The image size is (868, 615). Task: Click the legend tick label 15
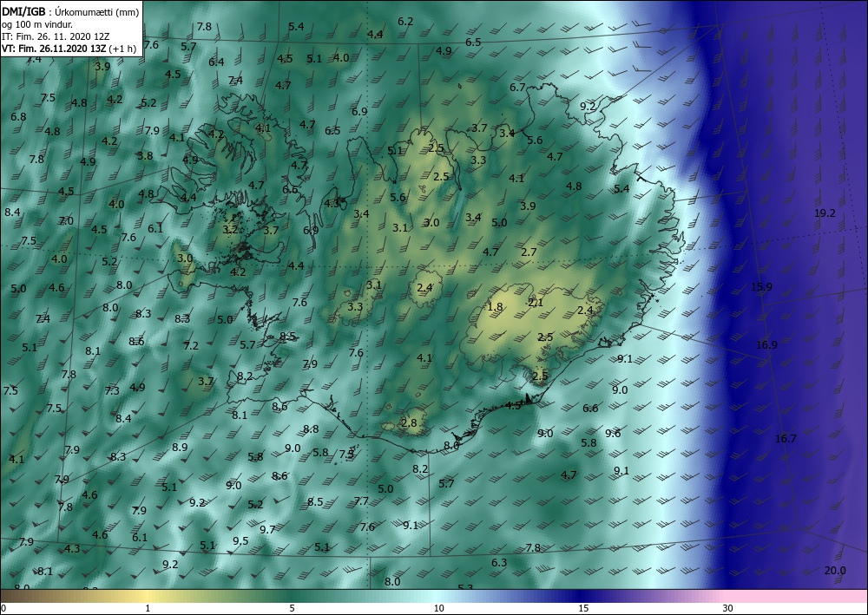point(583,609)
